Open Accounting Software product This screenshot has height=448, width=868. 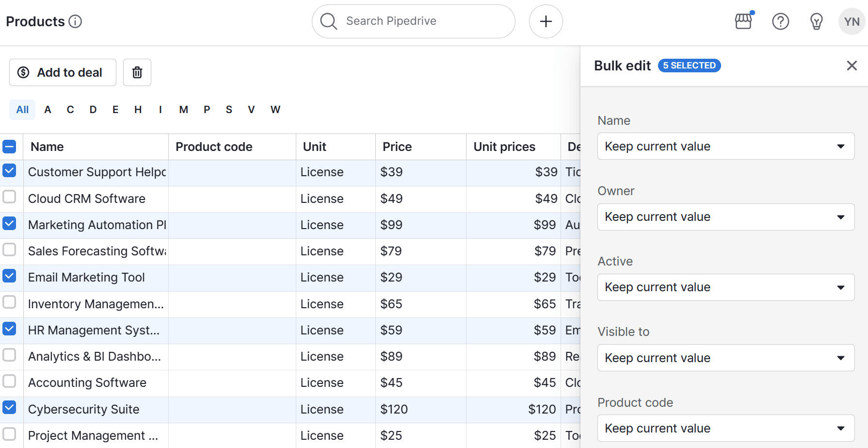click(87, 382)
